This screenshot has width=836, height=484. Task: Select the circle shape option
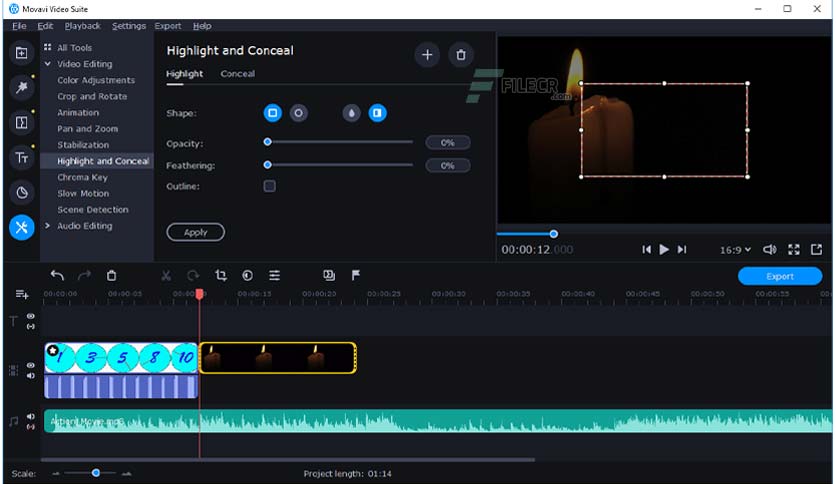tap(298, 113)
